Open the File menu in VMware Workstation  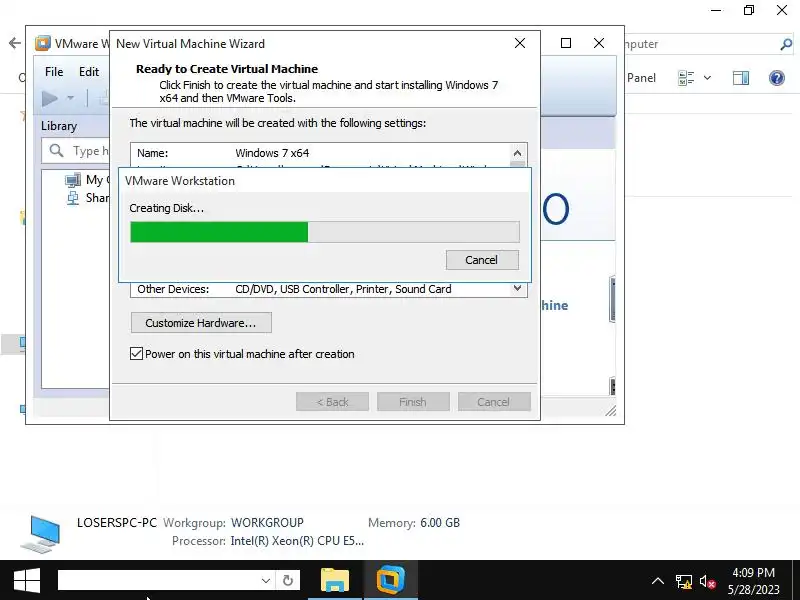pyautogui.click(x=54, y=72)
